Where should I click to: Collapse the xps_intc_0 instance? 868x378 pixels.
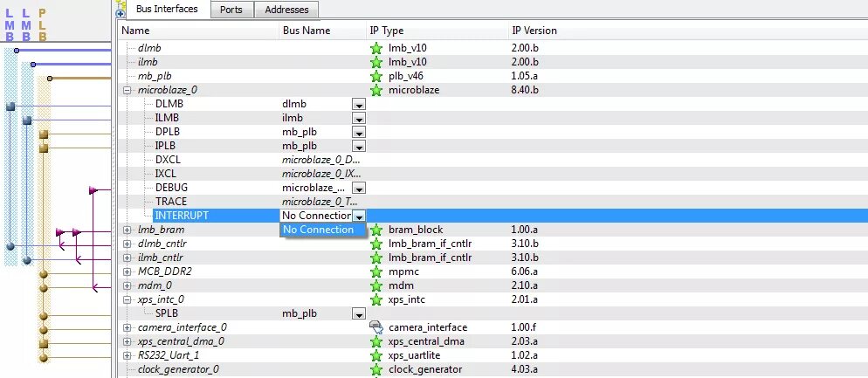(x=127, y=299)
